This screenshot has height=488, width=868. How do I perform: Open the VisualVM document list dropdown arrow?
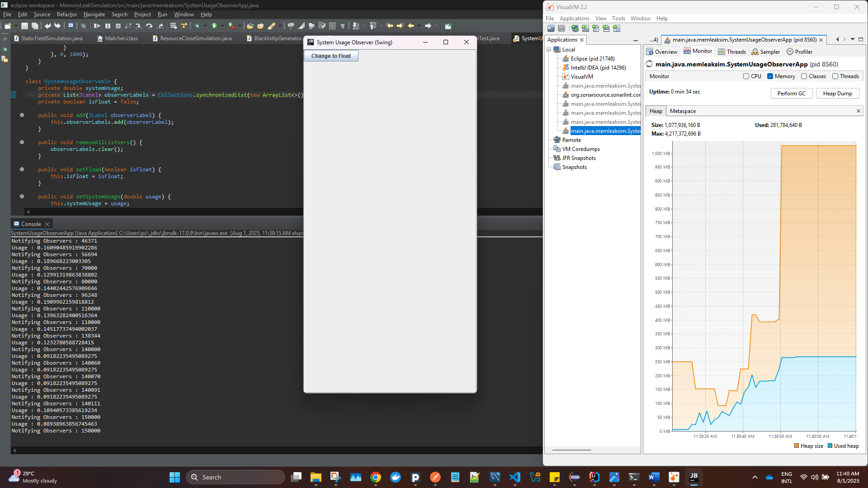[853, 40]
